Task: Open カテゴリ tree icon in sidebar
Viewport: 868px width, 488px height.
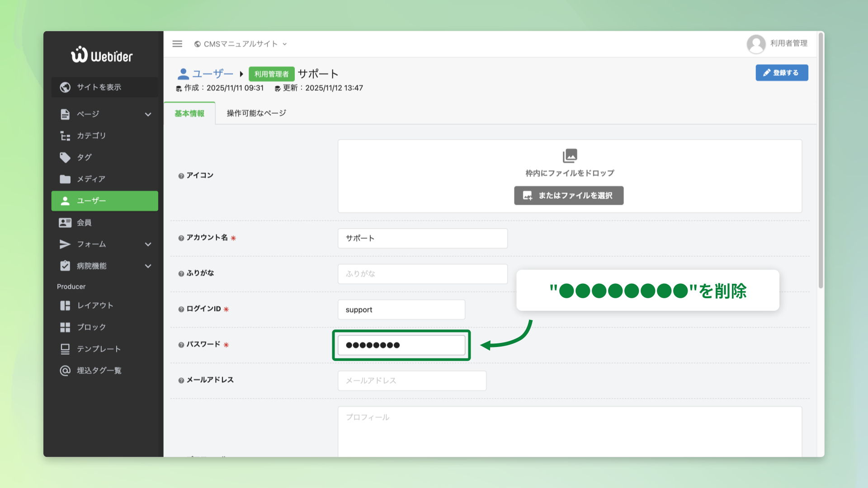Action: [65, 136]
